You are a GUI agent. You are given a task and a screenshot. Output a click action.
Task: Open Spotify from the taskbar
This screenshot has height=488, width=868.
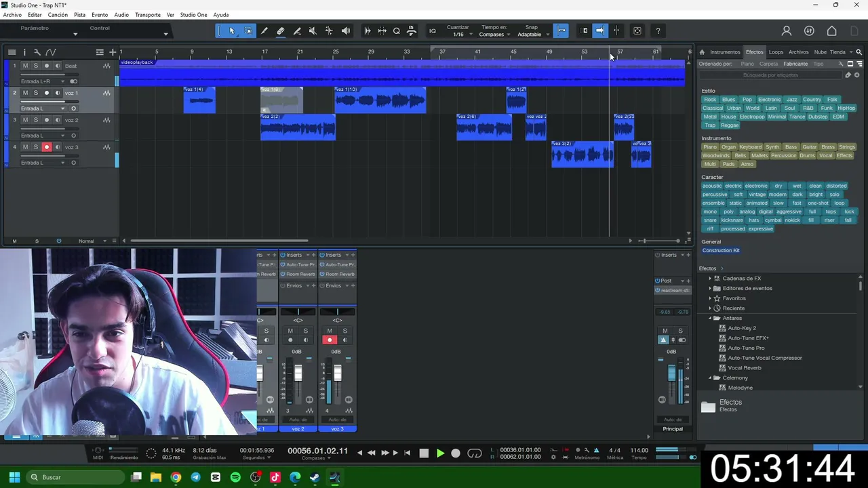tap(235, 477)
